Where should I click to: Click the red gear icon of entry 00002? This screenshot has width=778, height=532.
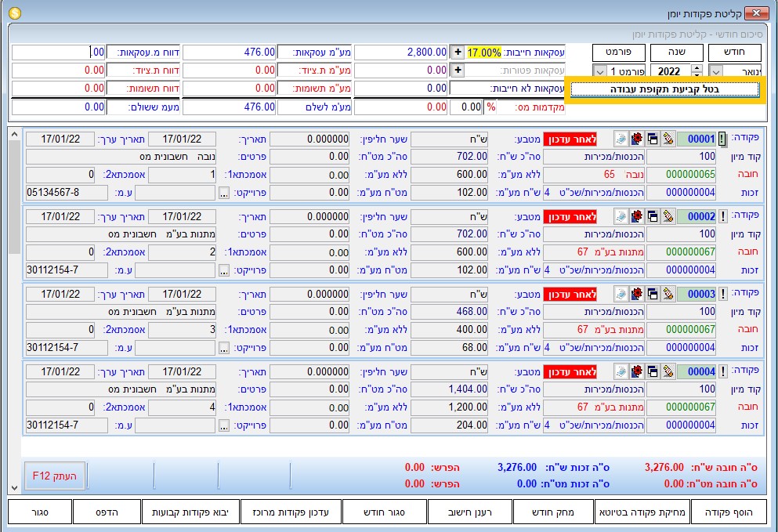coord(637,216)
